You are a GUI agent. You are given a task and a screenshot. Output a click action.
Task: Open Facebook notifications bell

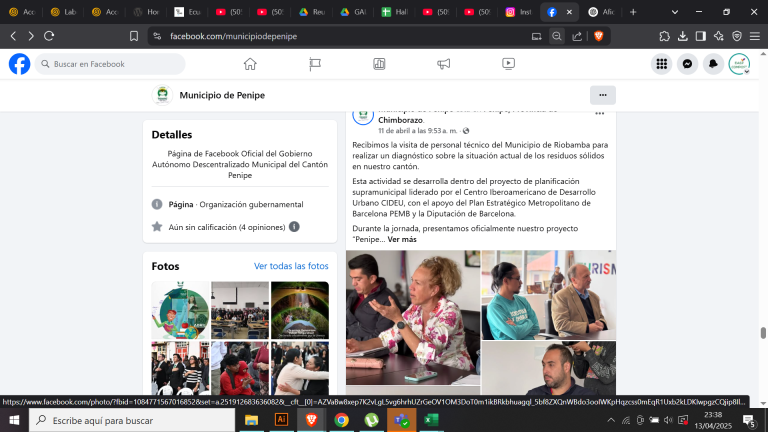(x=713, y=64)
